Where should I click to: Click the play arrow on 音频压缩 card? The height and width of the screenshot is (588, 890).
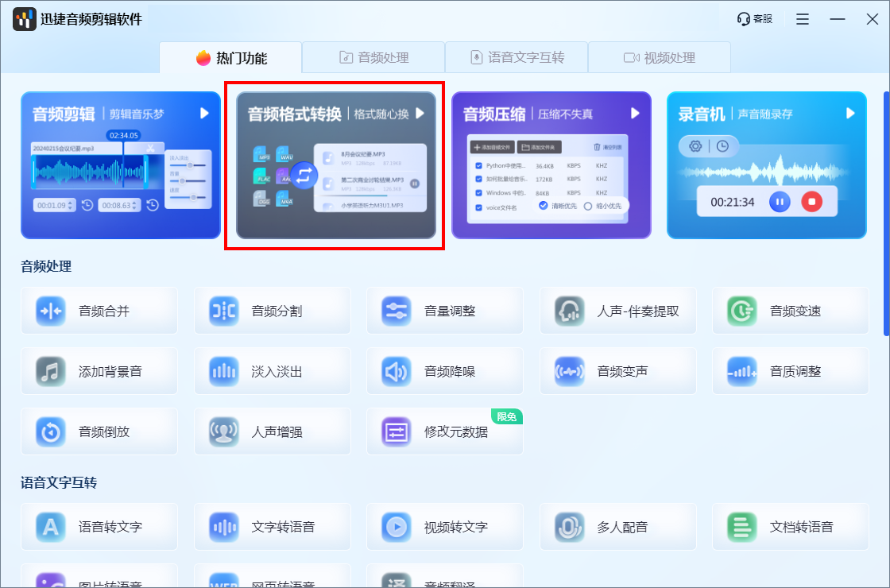635,114
